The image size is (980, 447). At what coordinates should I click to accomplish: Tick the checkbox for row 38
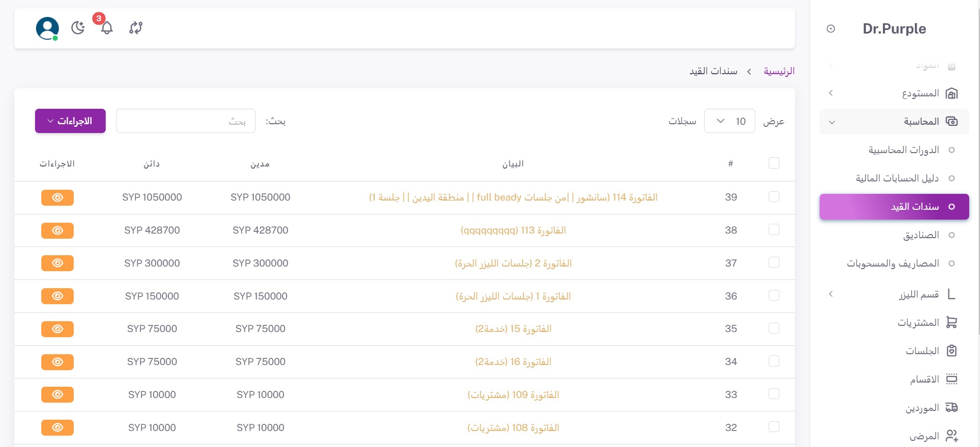coord(774,229)
